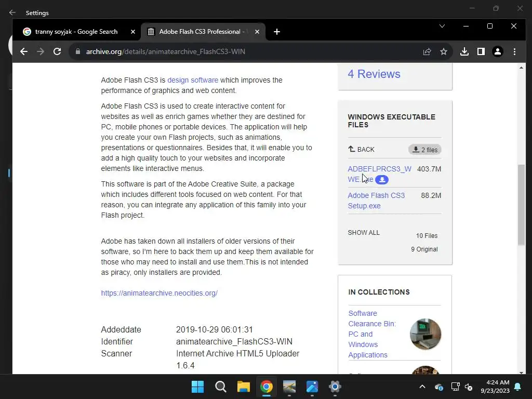Click the Addeddate value 2019-10-29
This screenshot has width=532, height=399.
[214, 329]
